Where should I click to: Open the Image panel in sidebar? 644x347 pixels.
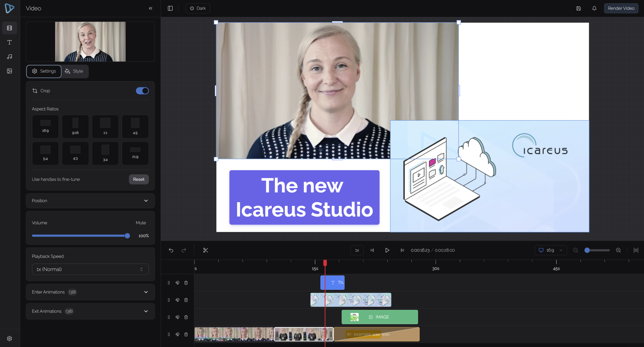[10, 71]
